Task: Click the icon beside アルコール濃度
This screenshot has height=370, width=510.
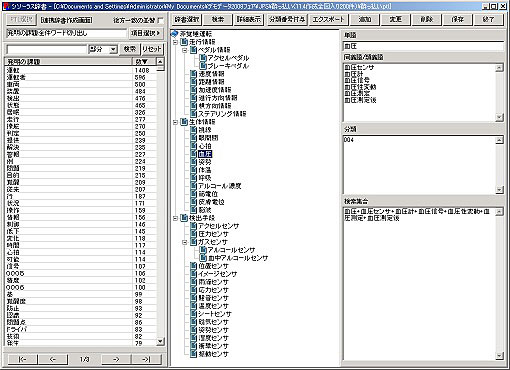Action: coord(194,186)
